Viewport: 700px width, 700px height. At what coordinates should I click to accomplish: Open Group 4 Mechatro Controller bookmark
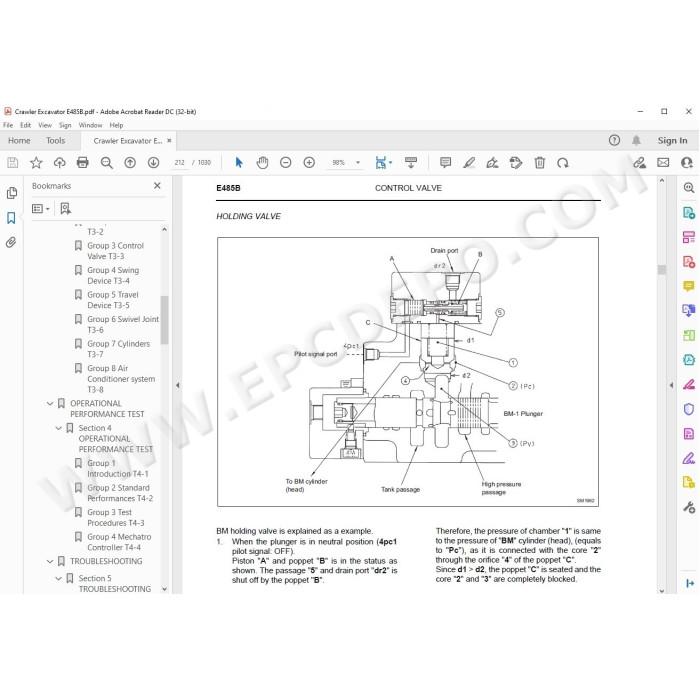(119, 542)
